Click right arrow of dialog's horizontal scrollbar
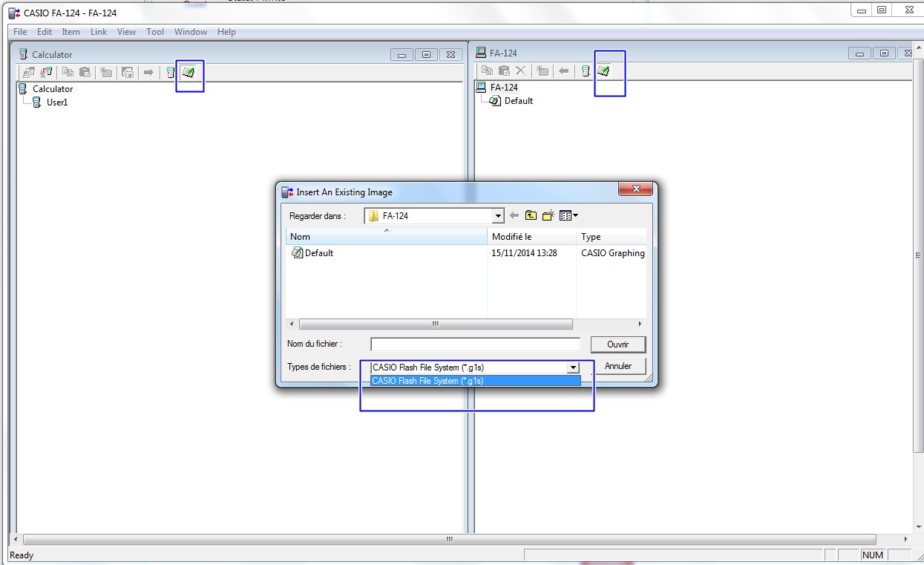This screenshot has height=565, width=924. (x=640, y=324)
